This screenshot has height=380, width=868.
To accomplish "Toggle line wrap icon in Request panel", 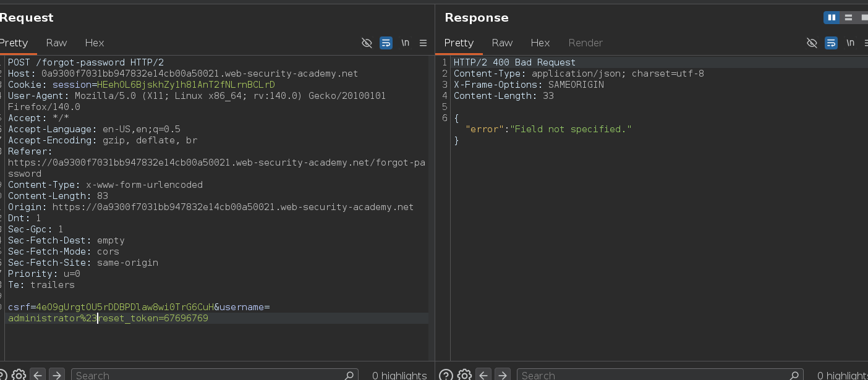I will [386, 43].
